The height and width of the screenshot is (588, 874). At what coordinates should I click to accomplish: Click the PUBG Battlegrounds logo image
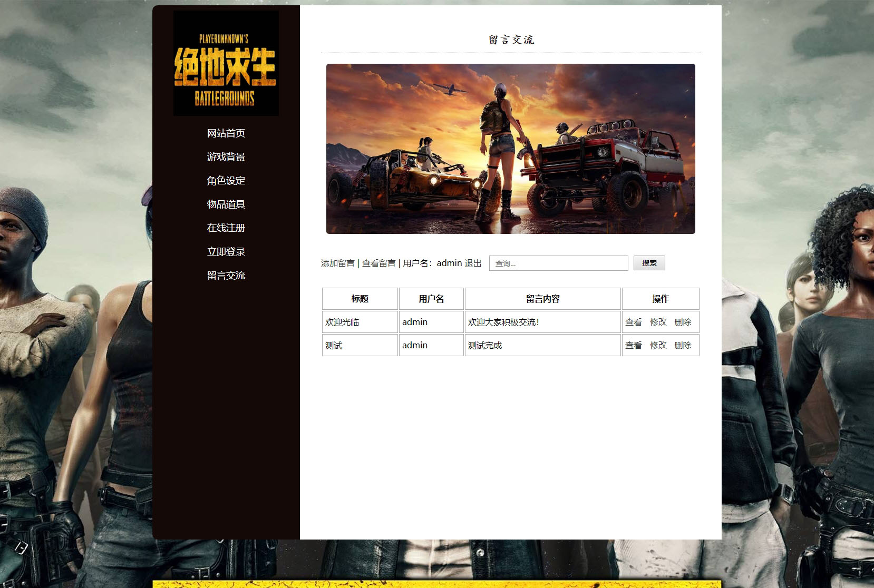click(226, 63)
